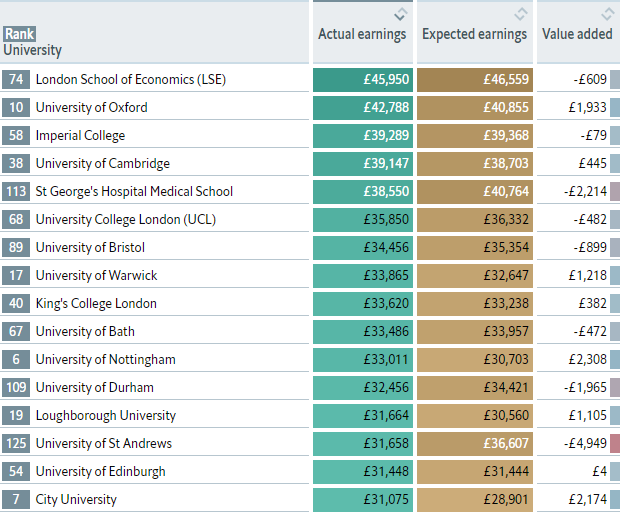
Task: Click the University column label
Action: point(33,50)
